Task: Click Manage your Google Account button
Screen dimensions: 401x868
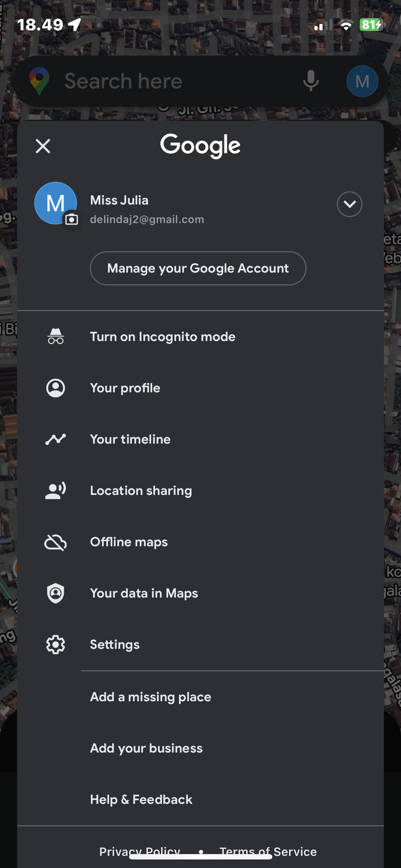Action: 198,268
